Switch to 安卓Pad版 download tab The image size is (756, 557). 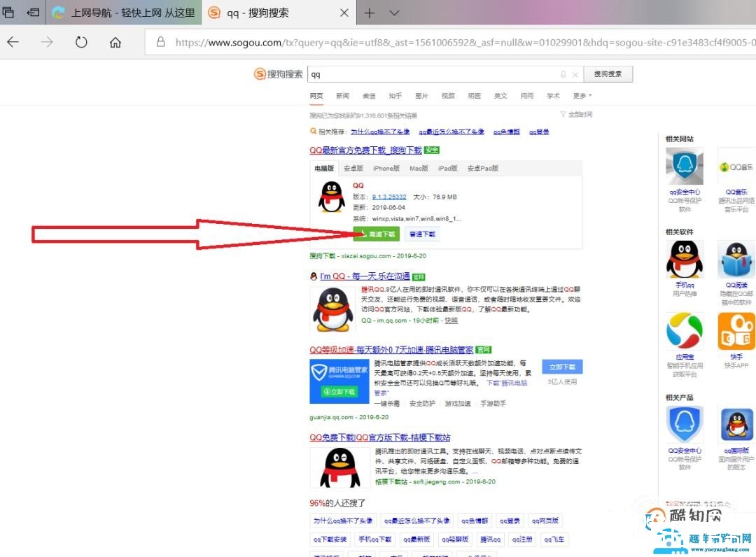482,168
